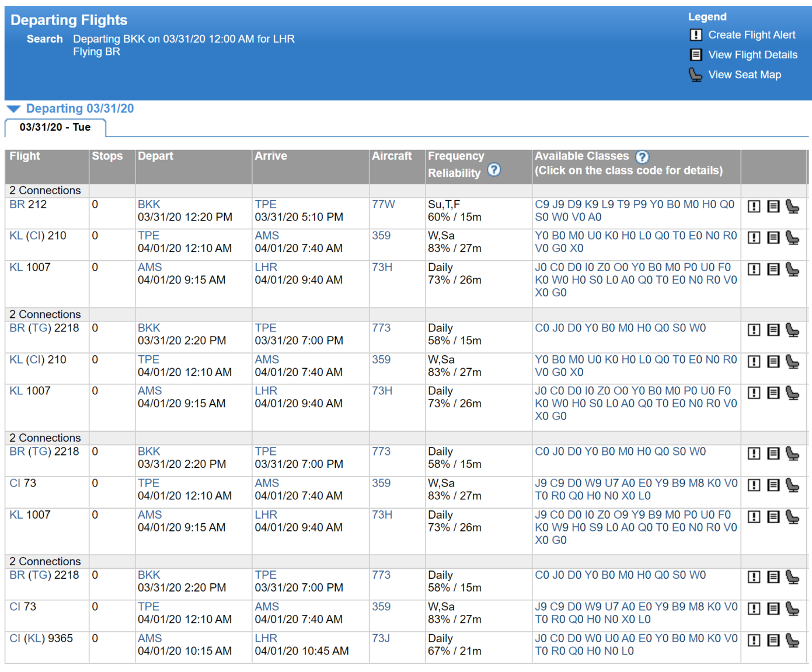Screen dimensions: 812x672
Task: Click class code C9 in BR 212 row
Action: pyautogui.click(x=542, y=205)
